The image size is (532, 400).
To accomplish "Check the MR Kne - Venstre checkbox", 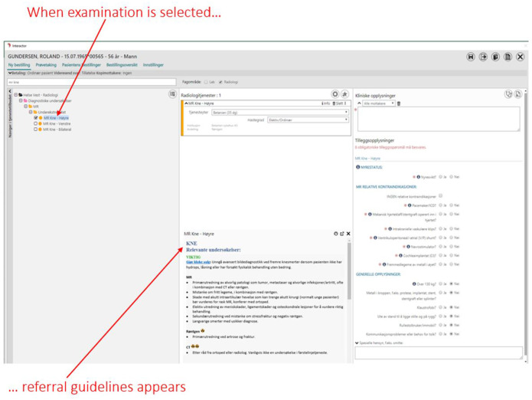I will point(36,123).
